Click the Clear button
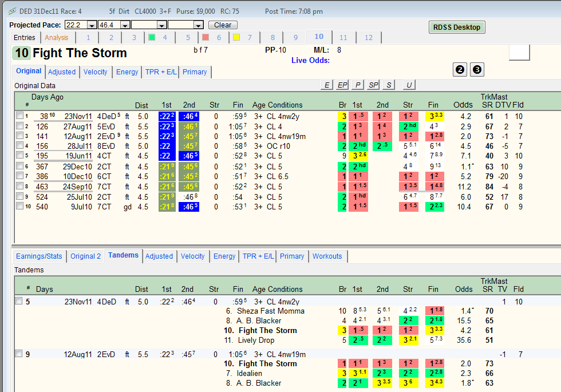Screen dimensions: 561x392 click(x=223, y=25)
